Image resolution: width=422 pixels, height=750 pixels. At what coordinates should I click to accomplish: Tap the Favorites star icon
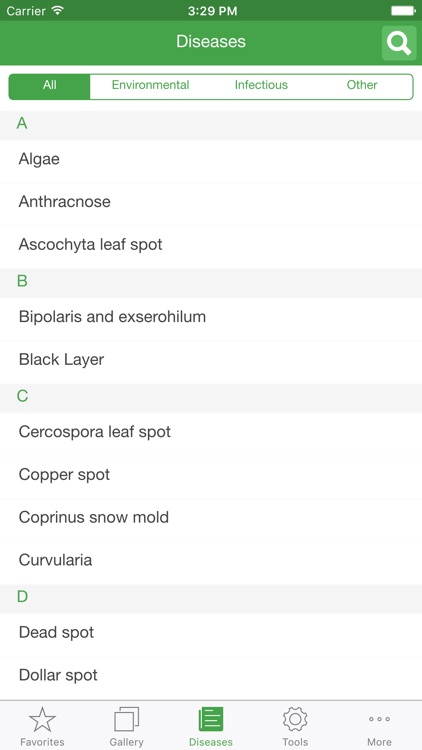click(x=42, y=720)
